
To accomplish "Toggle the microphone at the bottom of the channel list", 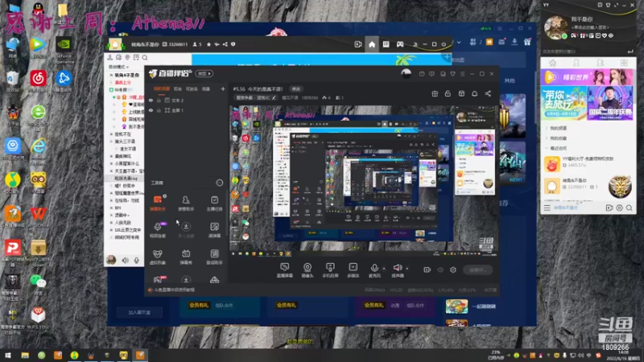I will [136, 260].
